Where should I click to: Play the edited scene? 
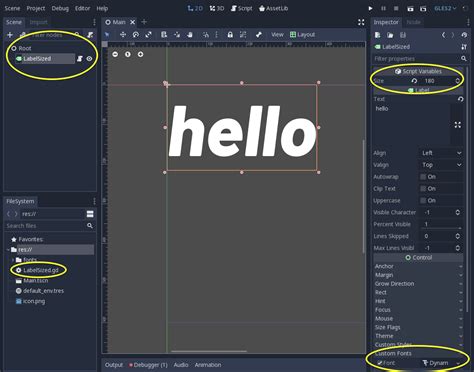(x=410, y=9)
